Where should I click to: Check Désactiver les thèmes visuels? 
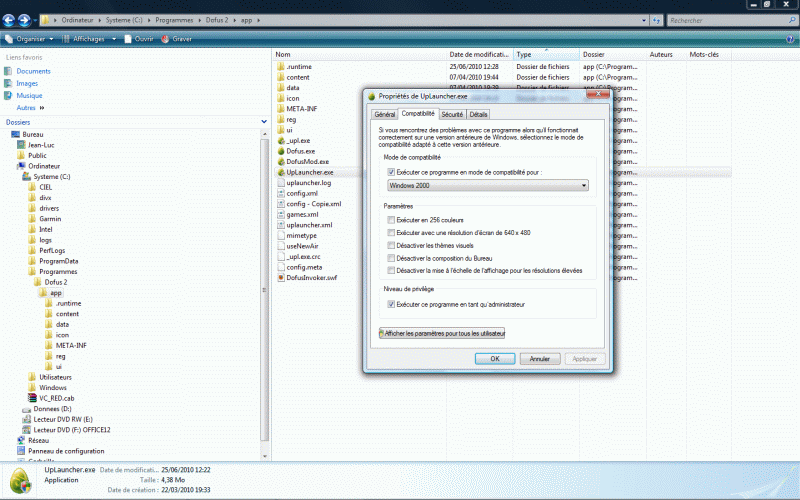click(x=391, y=245)
